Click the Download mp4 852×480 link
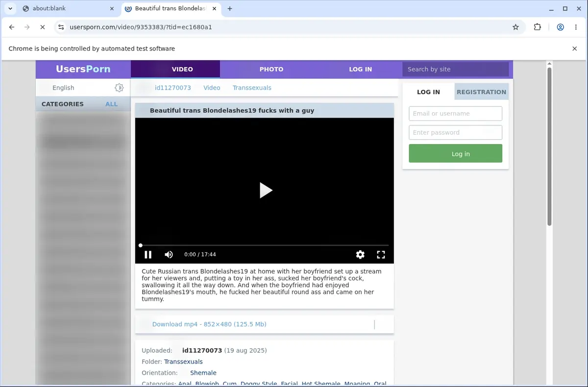The width and height of the screenshot is (588, 387). pyautogui.click(x=209, y=324)
